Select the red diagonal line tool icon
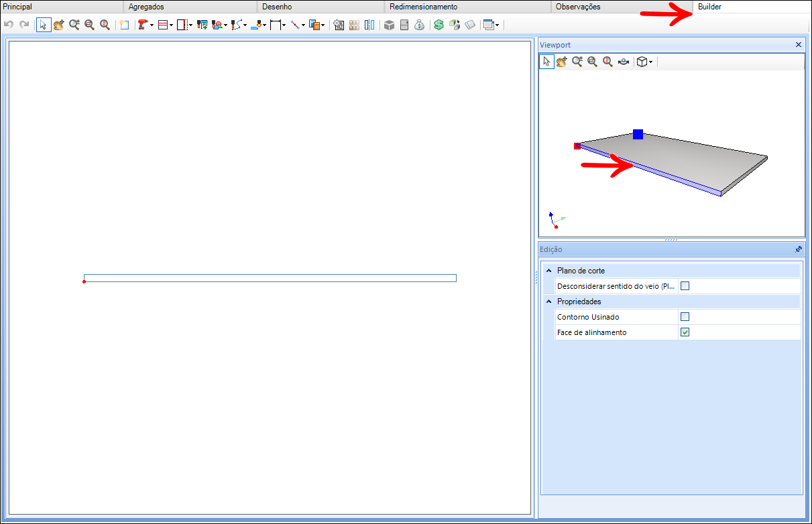The width and height of the screenshot is (812, 524). coord(294,25)
